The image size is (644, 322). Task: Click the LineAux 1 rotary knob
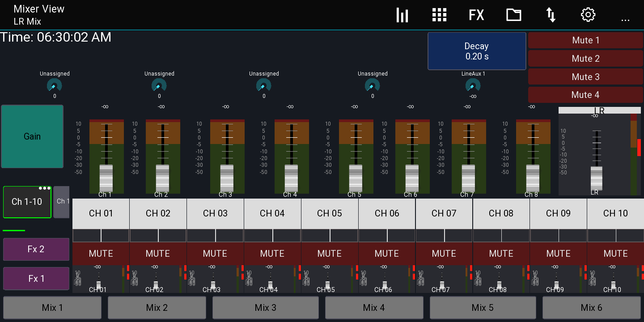[473, 85]
